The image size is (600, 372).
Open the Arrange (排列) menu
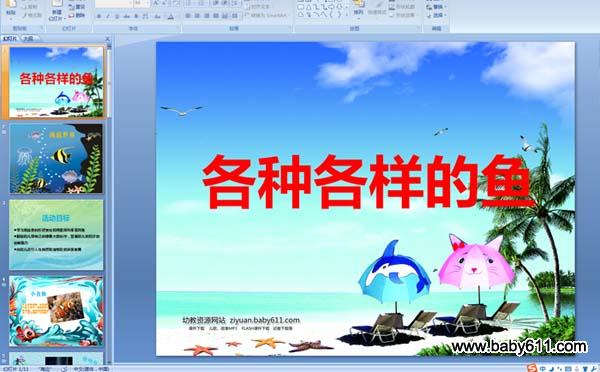[x=358, y=10]
